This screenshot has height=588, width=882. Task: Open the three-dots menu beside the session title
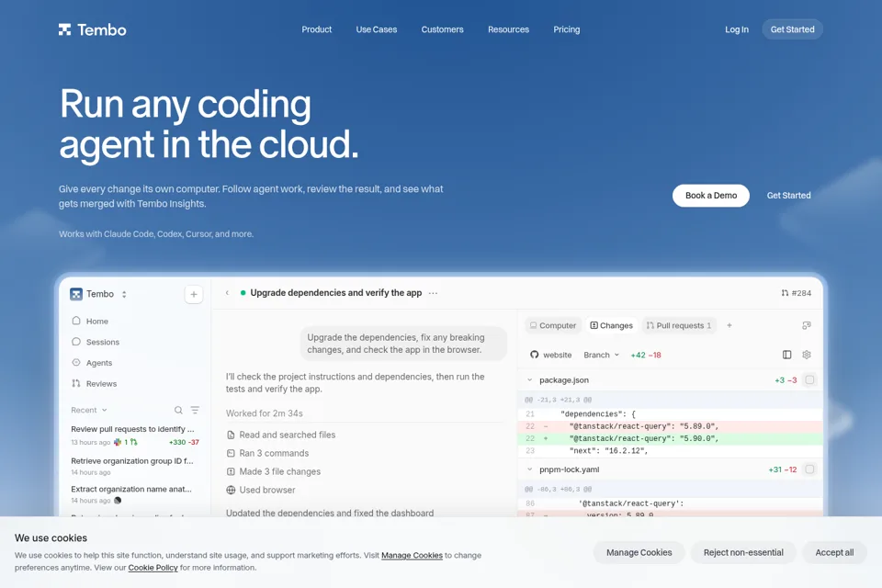point(433,293)
